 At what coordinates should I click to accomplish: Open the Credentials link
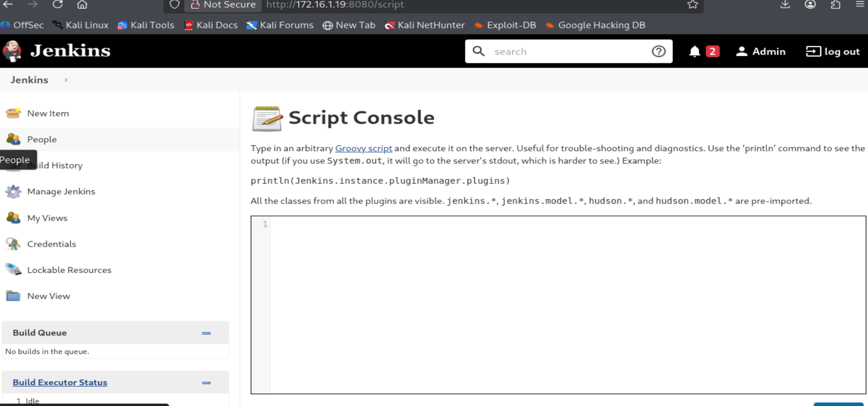52,244
